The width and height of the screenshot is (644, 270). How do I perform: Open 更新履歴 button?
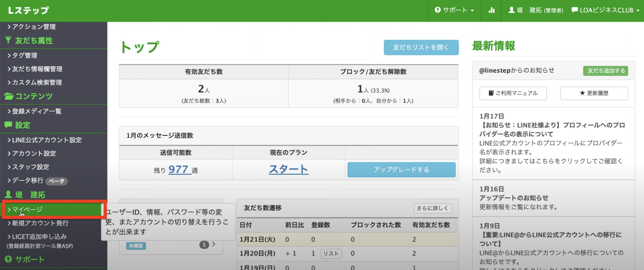coord(594,93)
